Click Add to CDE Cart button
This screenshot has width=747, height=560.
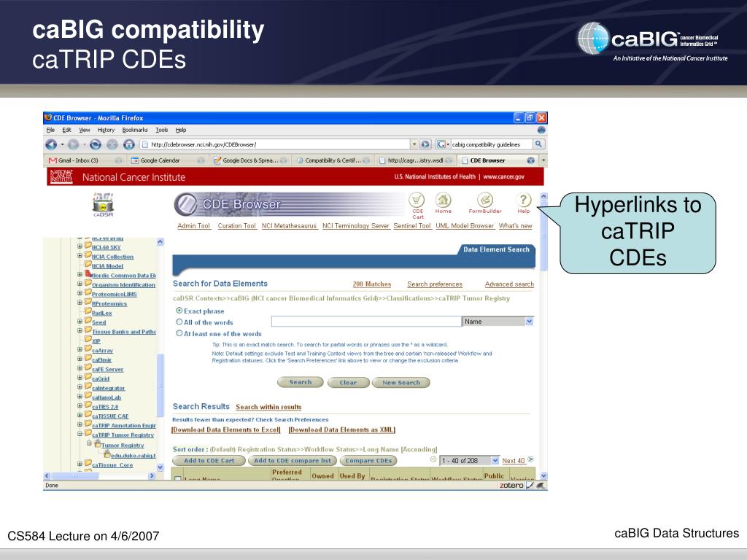209,461
